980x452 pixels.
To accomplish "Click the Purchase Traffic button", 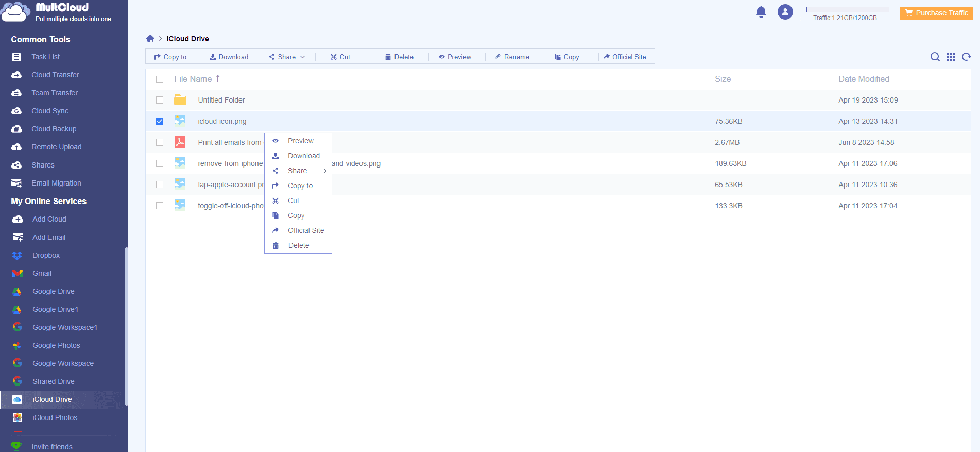I will [x=936, y=13].
